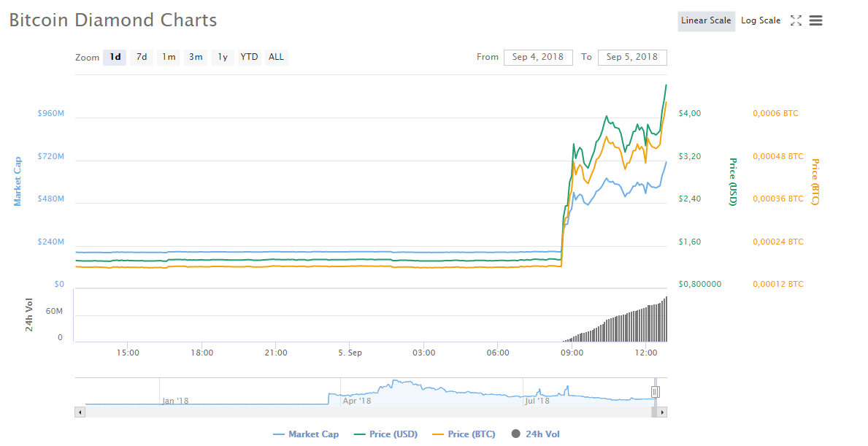Click the 15:00 time axis label
Image resolution: width=868 pixels, height=446 pixels.
[128, 353]
